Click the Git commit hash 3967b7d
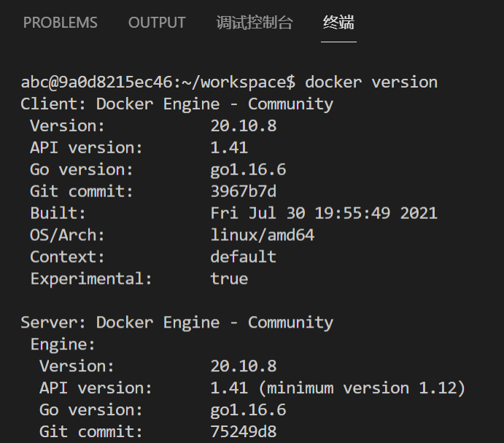This screenshot has height=443, width=504. pyautogui.click(x=243, y=191)
